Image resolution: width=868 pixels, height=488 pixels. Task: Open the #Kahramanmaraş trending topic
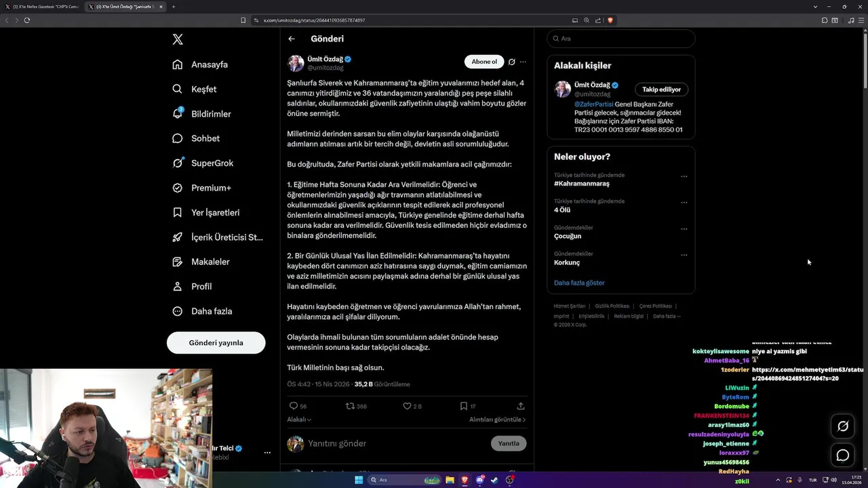point(582,184)
